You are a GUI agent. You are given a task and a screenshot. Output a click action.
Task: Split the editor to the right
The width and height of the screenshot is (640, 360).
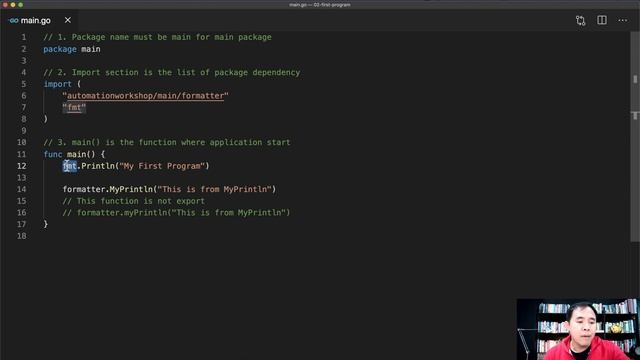click(x=602, y=20)
